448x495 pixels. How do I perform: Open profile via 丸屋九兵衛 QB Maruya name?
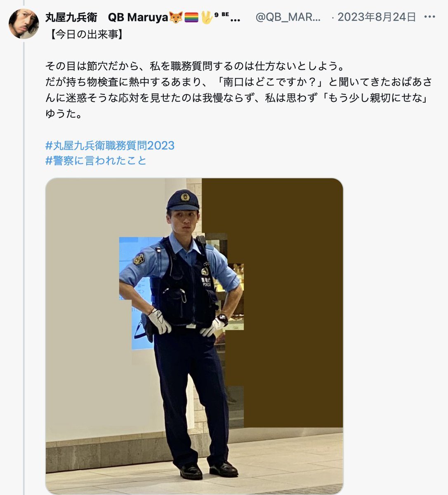coord(106,17)
